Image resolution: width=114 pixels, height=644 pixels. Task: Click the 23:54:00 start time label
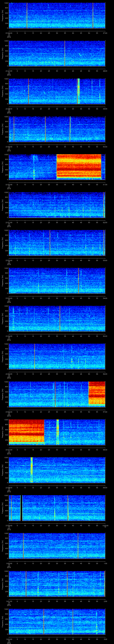point(9,336)
